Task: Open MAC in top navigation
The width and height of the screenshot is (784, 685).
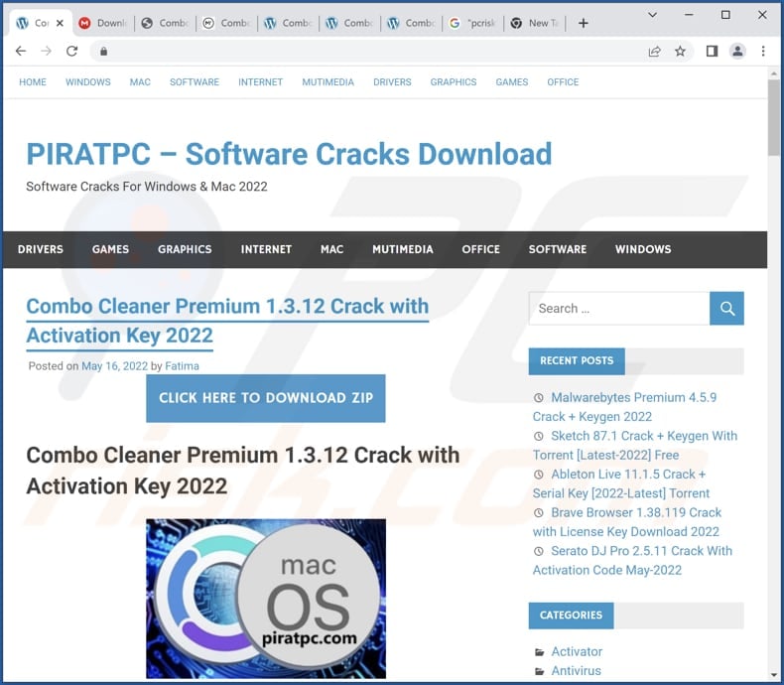Action: pos(140,82)
